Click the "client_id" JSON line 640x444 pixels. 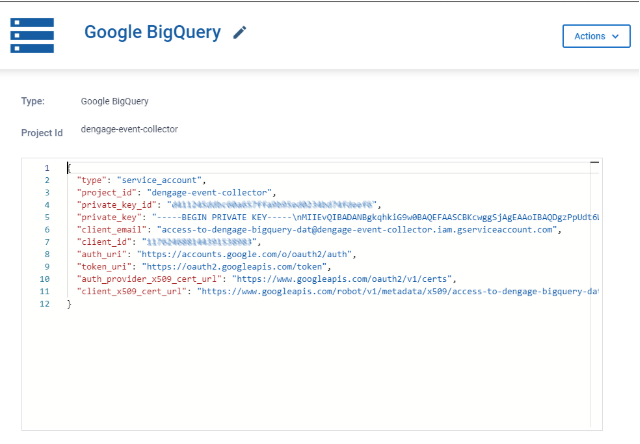coord(169,242)
